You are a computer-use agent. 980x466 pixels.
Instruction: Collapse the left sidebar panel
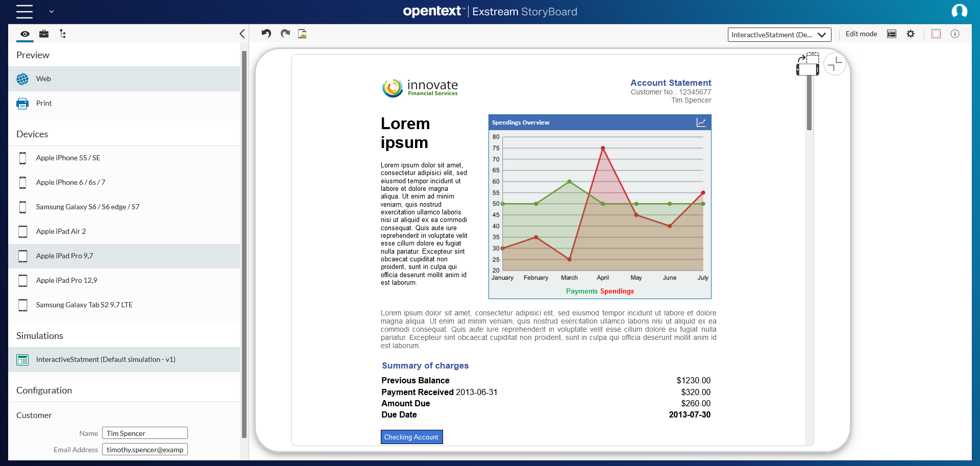pos(242,34)
